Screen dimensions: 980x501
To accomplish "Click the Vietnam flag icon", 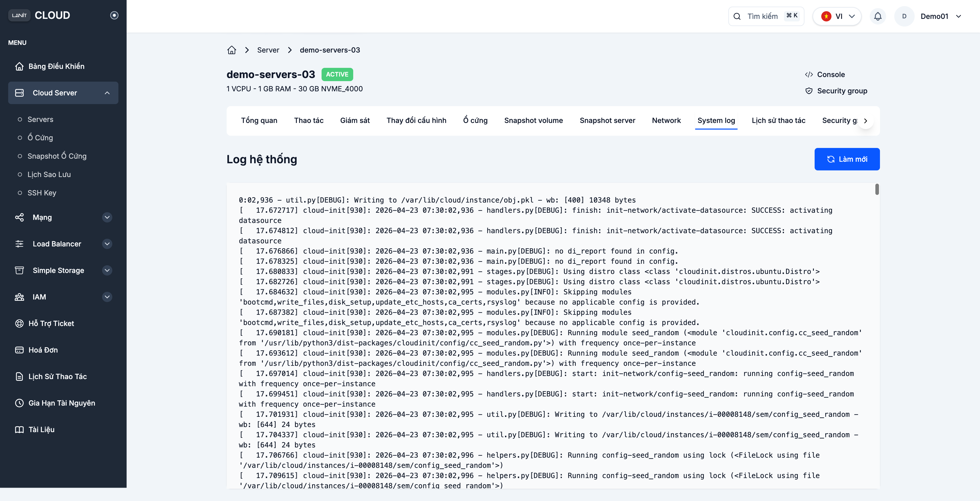I will pyautogui.click(x=826, y=16).
